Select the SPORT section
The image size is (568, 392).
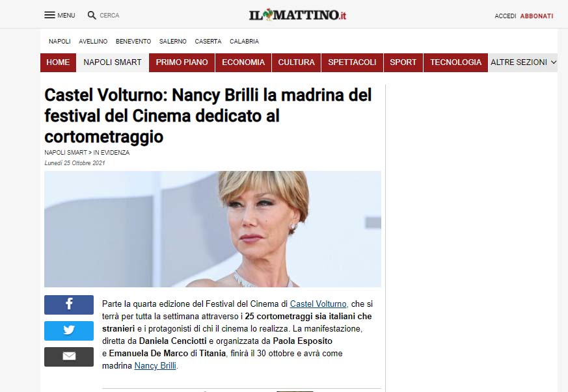pyautogui.click(x=403, y=62)
